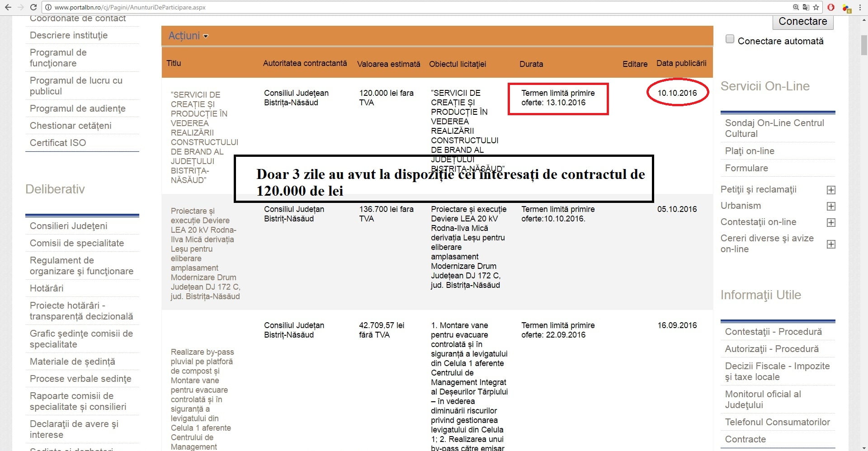Open Consilieri Județeni in the sidebar
Screen dimensions: 868x451
tap(68, 226)
